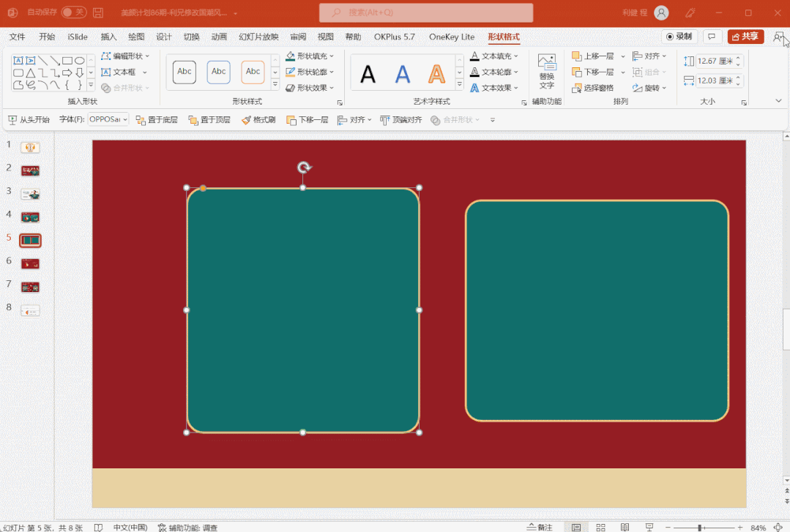Screen dimensions: 790x532
Task: Pick the triangle shape in the shapes gallery
Action: click(x=30, y=72)
